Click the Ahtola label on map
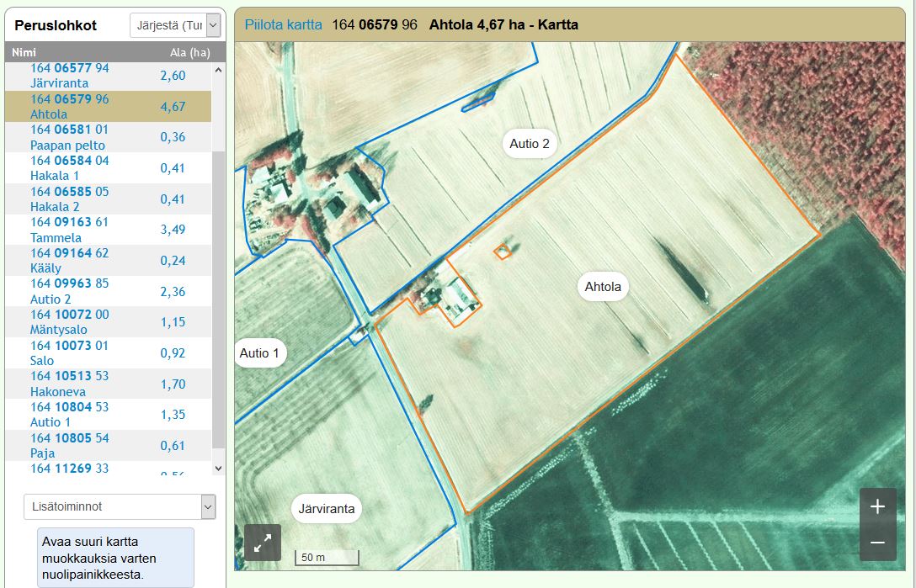The image size is (916, 588). click(x=603, y=287)
